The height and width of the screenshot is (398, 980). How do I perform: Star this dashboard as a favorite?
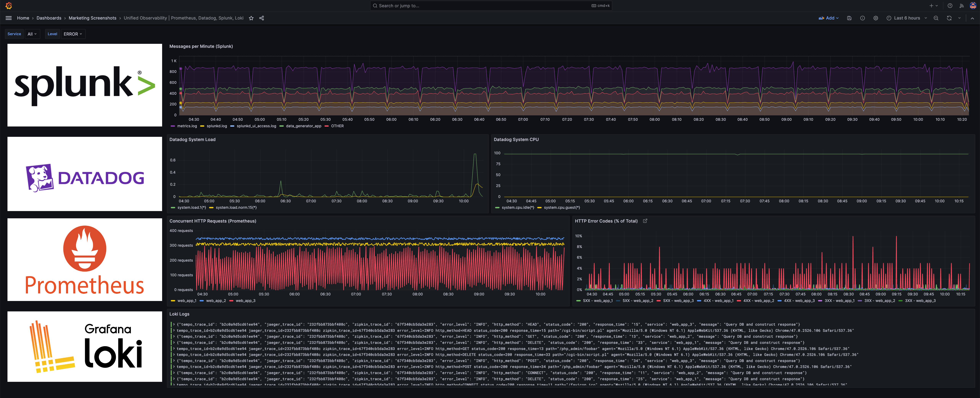251,18
